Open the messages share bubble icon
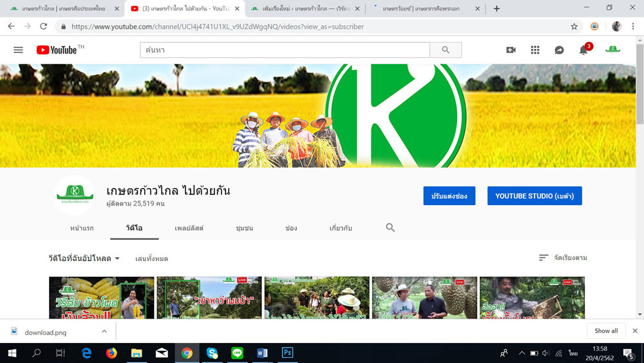 point(559,50)
